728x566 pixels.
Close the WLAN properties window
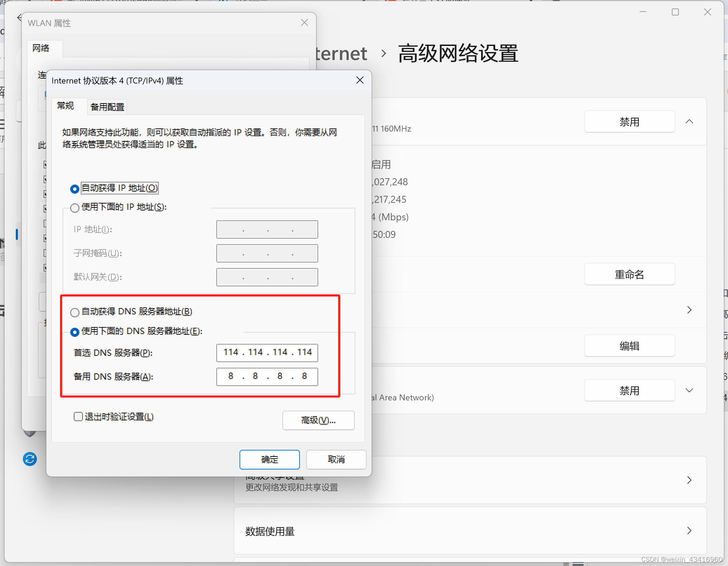tap(304, 23)
